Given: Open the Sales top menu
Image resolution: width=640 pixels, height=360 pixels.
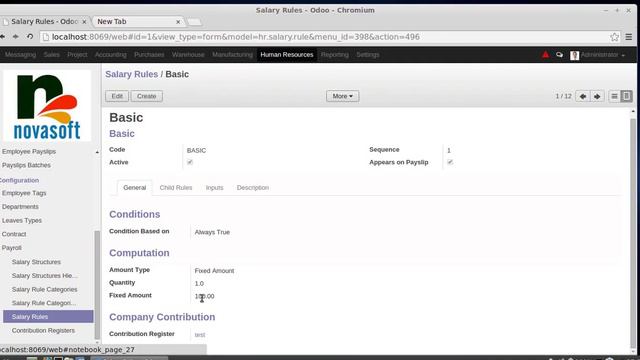Looking at the screenshot, I should tap(51, 55).
